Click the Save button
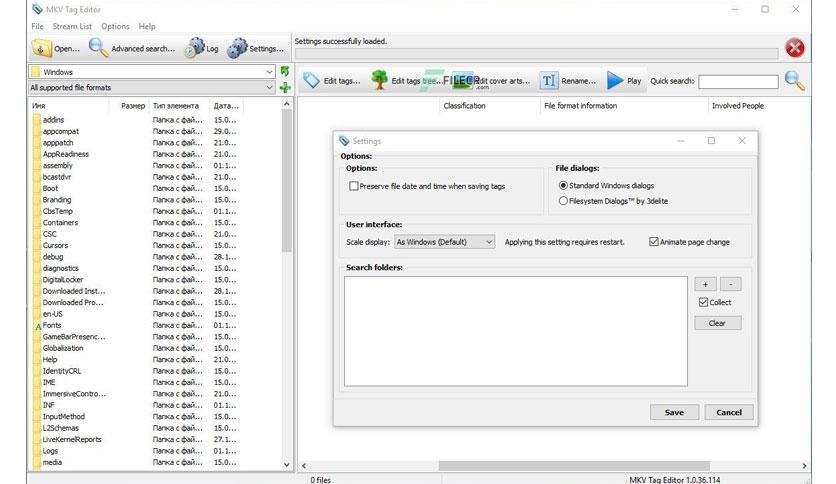The height and width of the screenshot is (484, 836). click(674, 412)
